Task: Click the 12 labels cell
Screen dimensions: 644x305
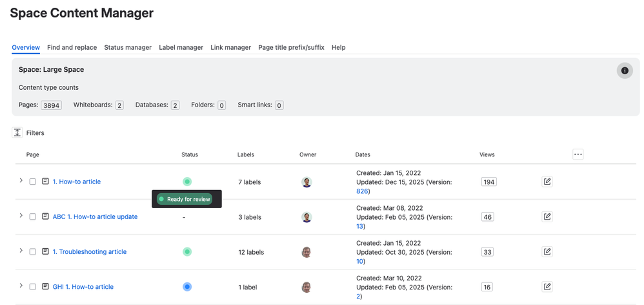Action: pyautogui.click(x=251, y=252)
